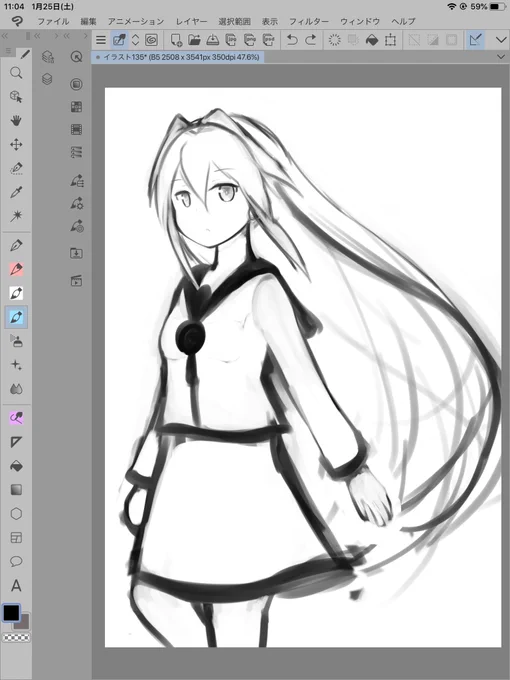Save the canvas using save icon
The height and width of the screenshot is (680, 510).
click(x=212, y=40)
